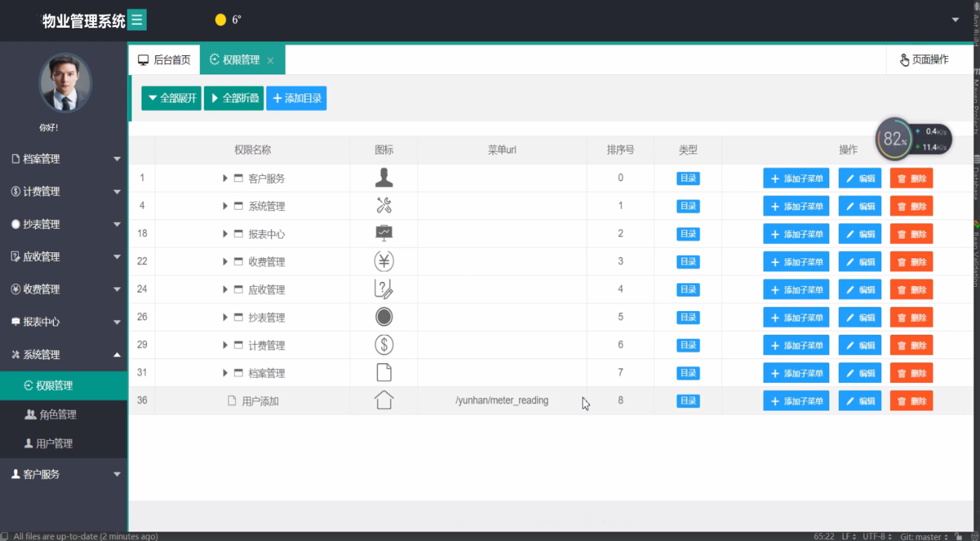
Task: Click UTF-8 encoding in status bar
Action: pyautogui.click(x=877, y=536)
